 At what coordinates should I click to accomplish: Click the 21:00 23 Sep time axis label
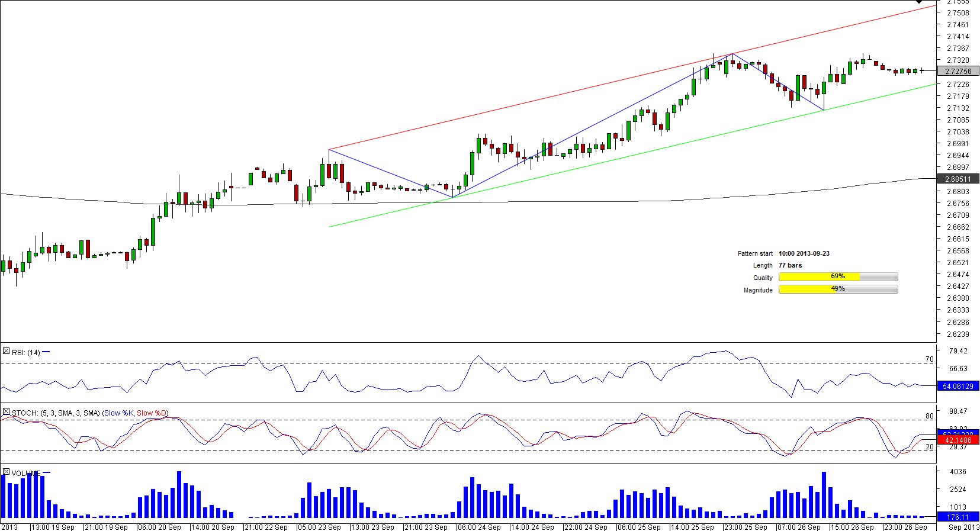pyautogui.click(x=426, y=527)
